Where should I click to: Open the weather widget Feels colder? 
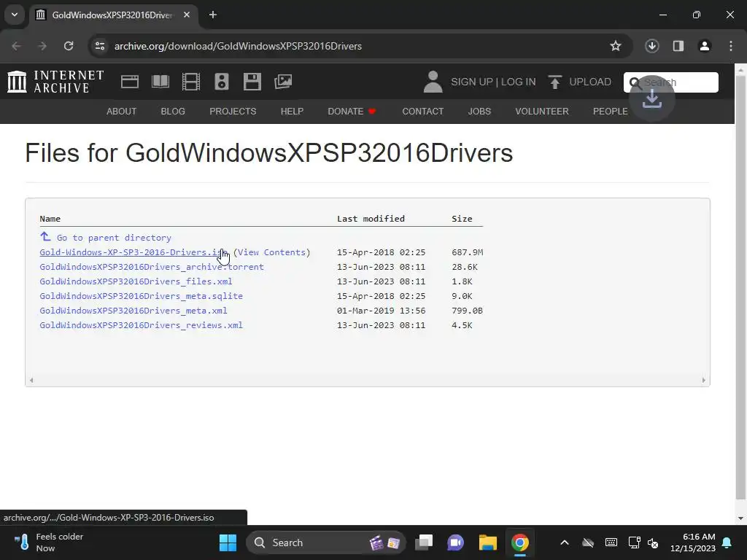(47, 542)
